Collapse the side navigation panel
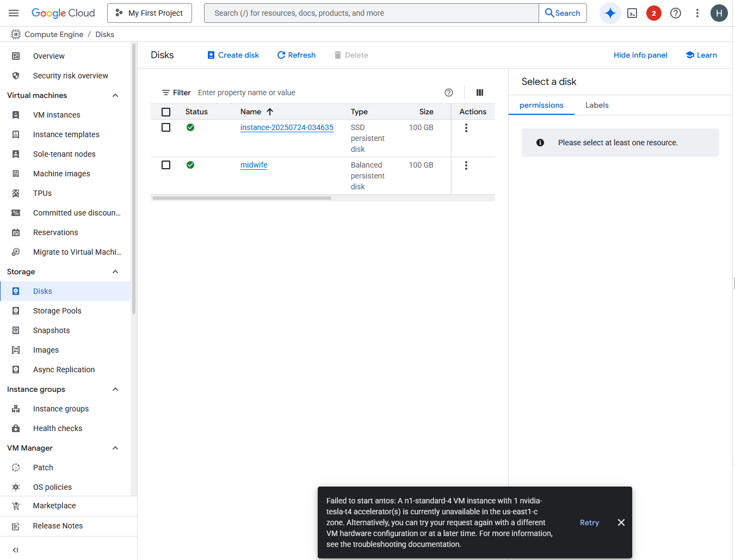The height and width of the screenshot is (560, 735). pos(15,550)
